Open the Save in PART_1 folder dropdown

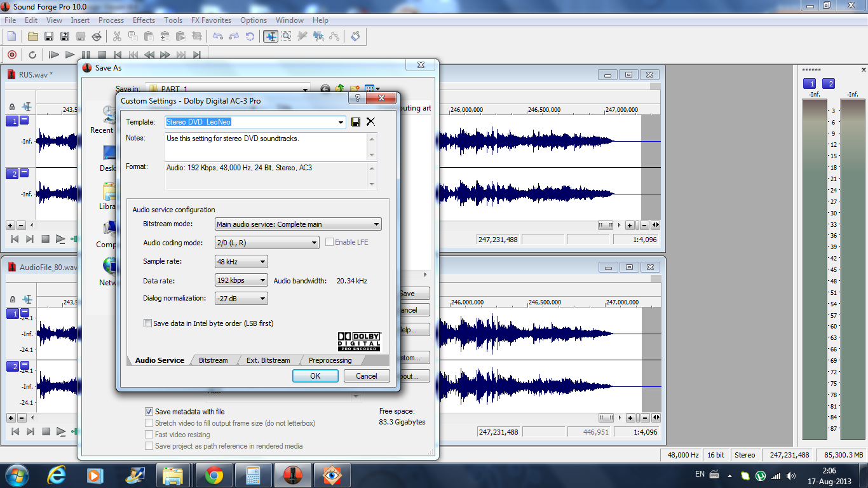click(305, 89)
